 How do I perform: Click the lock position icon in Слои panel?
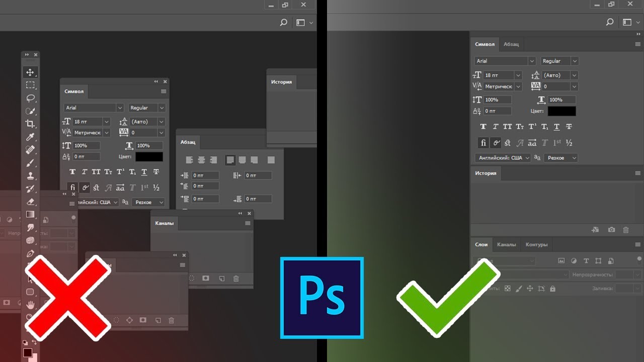pos(530,289)
